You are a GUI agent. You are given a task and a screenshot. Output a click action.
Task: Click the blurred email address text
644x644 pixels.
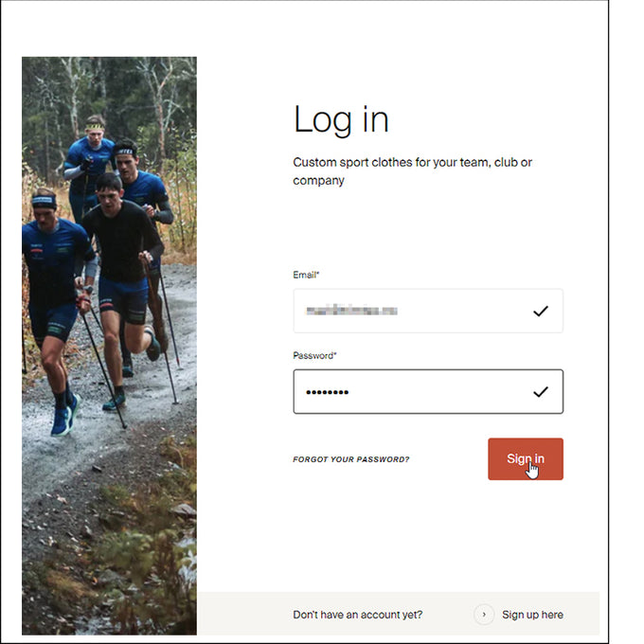(x=351, y=310)
